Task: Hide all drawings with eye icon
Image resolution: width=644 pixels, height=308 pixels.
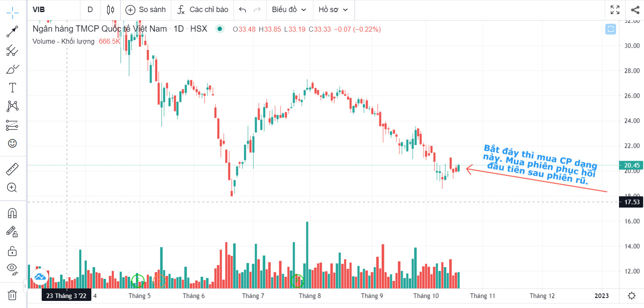Action: coord(13,268)
